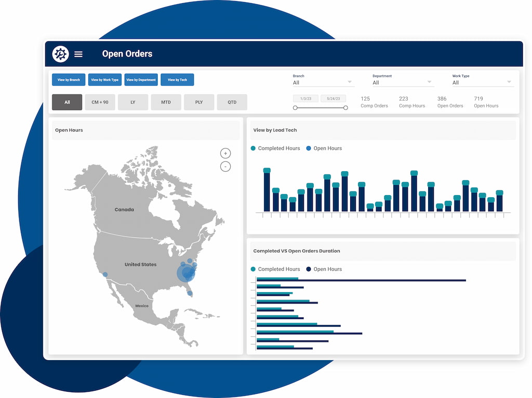
Task: Open the hamburger navigation menu
Action: click(x=78, y=54)
